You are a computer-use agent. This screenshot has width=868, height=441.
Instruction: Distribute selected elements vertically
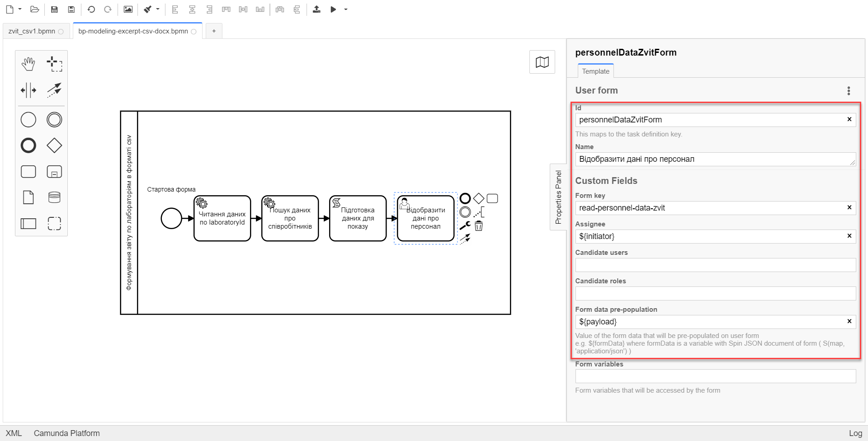(x=297, y=9)
